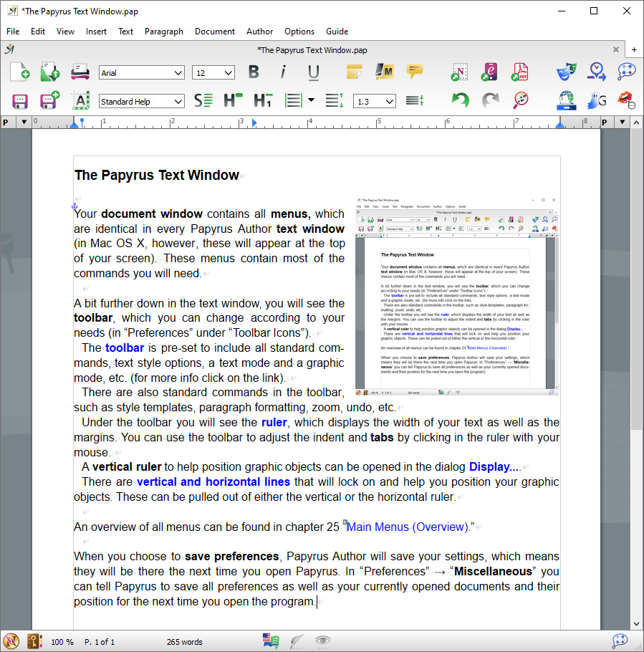Click the paragraph alignment icon
The width and height of the screenshot is (644, 652).
(x=294, y=100)
